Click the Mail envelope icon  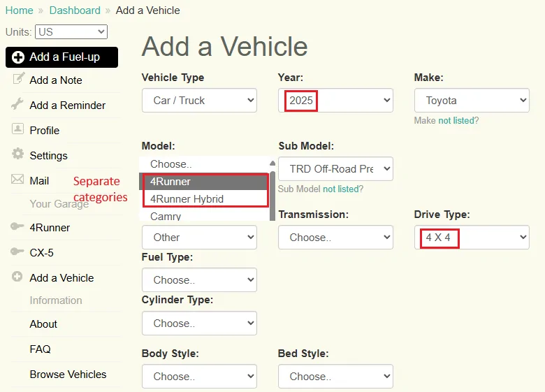[18, 180]
